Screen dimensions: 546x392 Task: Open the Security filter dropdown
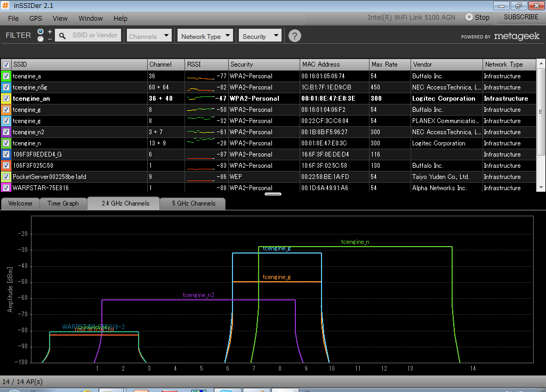tap(260, 36)
